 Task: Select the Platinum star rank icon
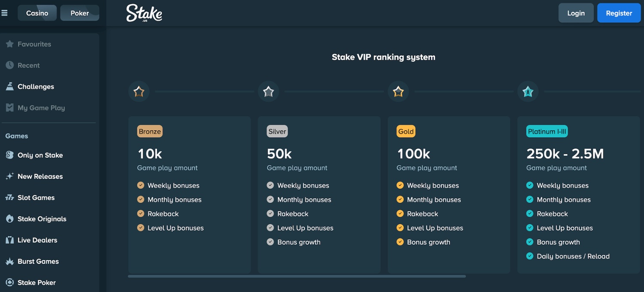point(528,91)
